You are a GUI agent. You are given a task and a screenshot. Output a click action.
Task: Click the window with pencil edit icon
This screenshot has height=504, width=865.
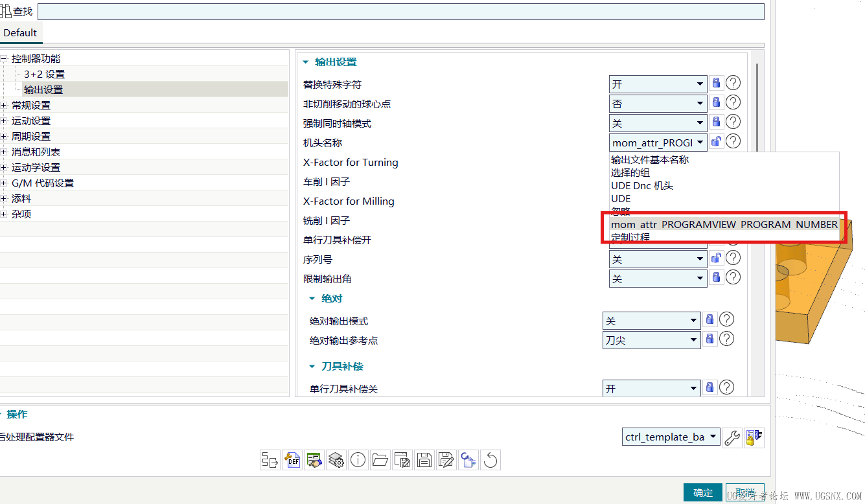(x=402, y=460)
